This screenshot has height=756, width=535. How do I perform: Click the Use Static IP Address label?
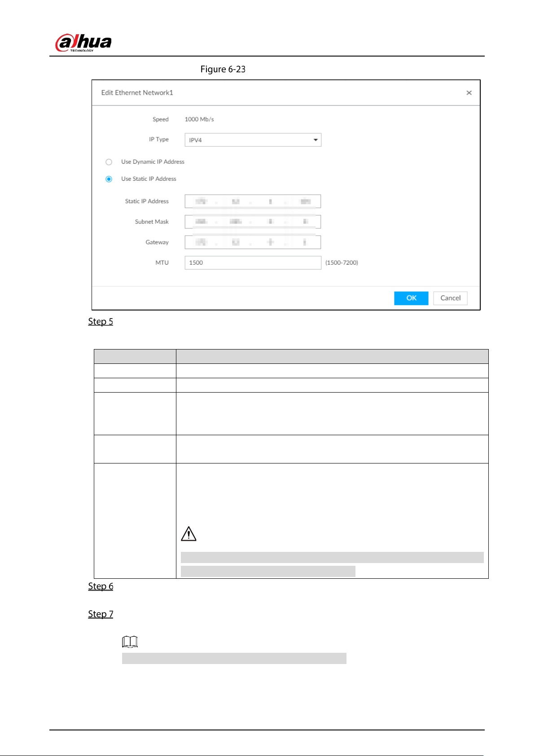pos(149,179)
